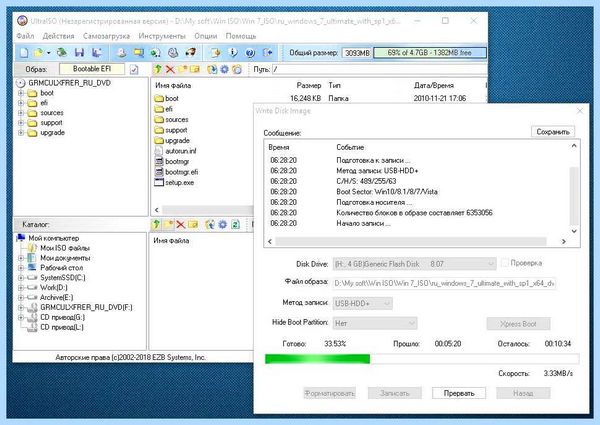Open the dropdown arrow beside Open icon
The image size is (600, 425).
(49, 53)
